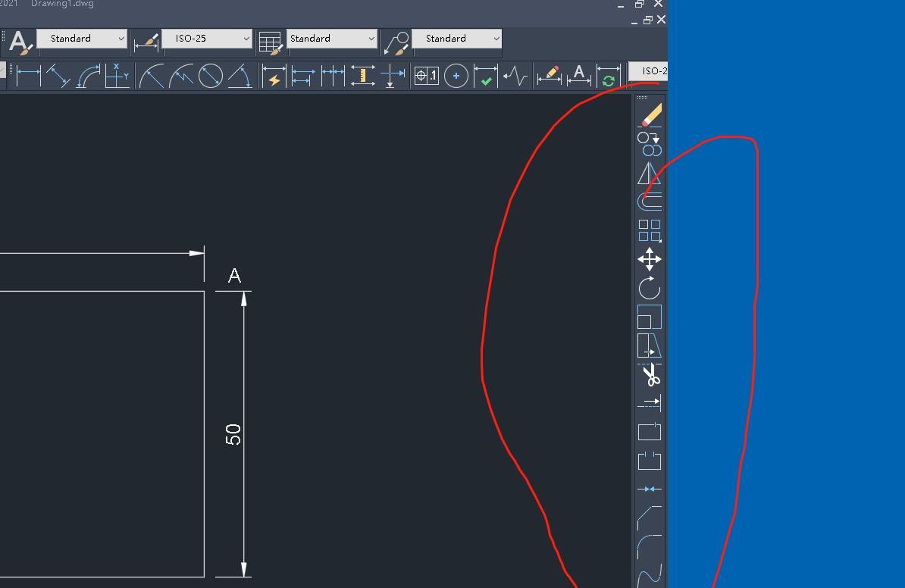The height and width of the screenshot is (588, 905).
Task: Select the Rotate tool
Action: click(650, 288)
